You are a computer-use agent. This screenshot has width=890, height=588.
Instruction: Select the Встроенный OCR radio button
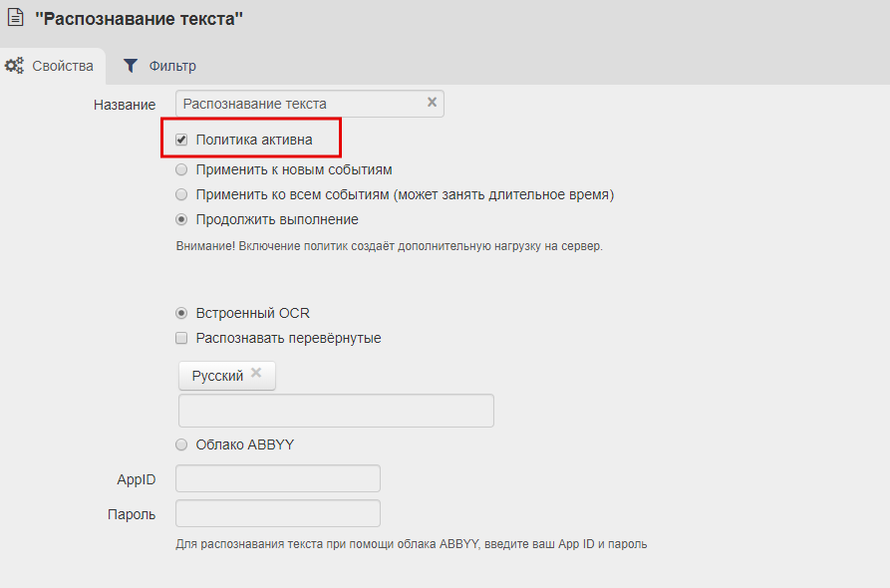181,313
